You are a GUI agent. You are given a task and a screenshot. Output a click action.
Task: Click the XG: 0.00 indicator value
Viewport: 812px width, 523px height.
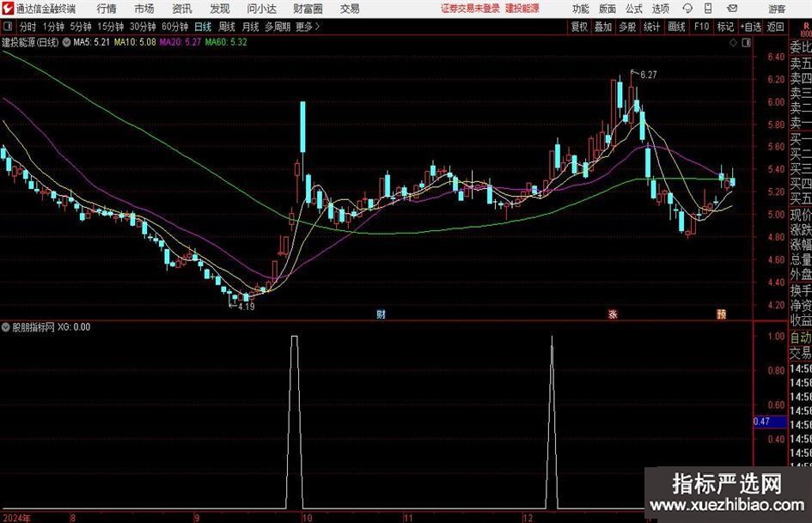[74, 326]
